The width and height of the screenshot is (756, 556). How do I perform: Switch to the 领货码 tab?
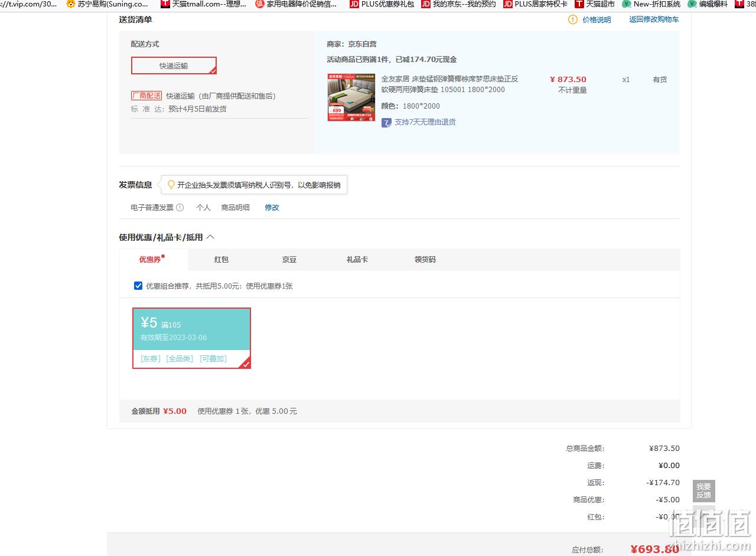coord(425,259)
